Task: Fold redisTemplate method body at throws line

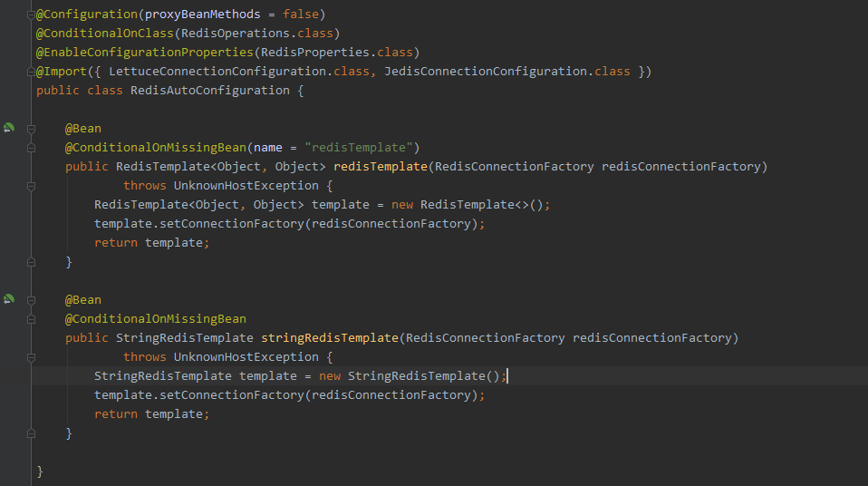Action: coord(31,186)
